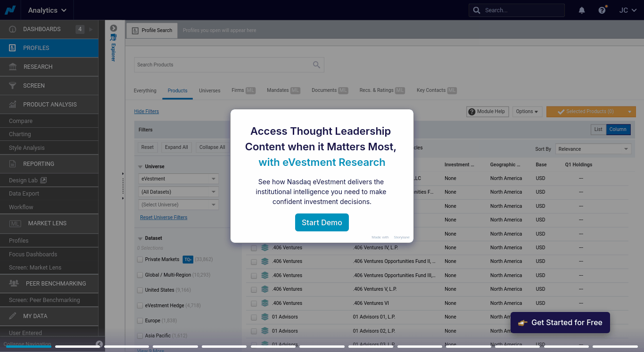The image size is (644, 352).
Task: Click the Market Lens ML icon
Action: (x=15, y=223)
